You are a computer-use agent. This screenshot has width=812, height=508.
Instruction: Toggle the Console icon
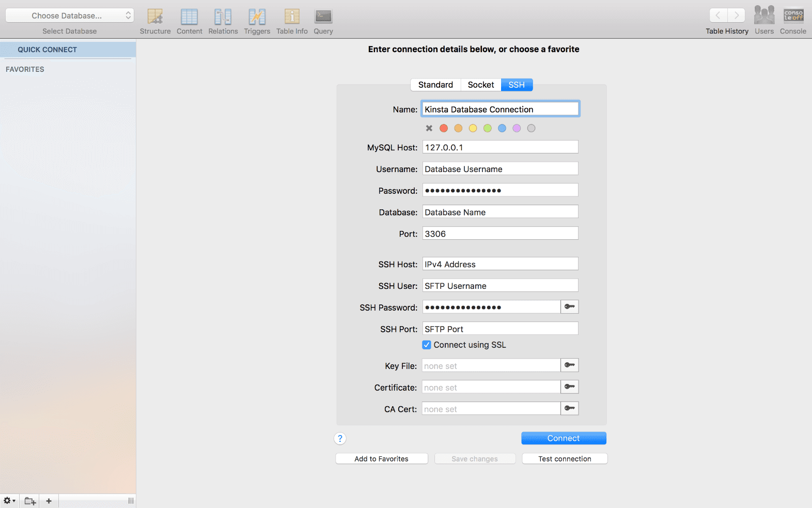click(x=793, y=16)
